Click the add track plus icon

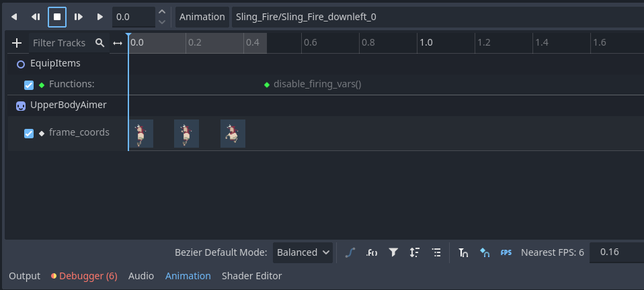coord(17,43)
